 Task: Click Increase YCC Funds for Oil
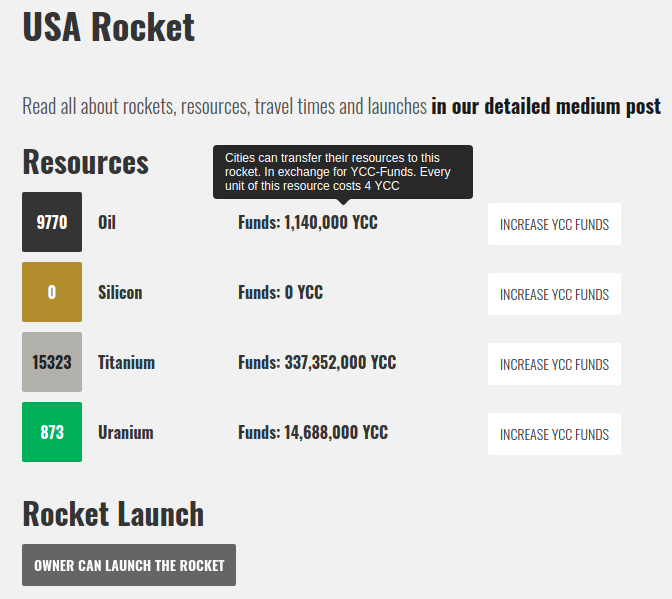pos(554,225)
